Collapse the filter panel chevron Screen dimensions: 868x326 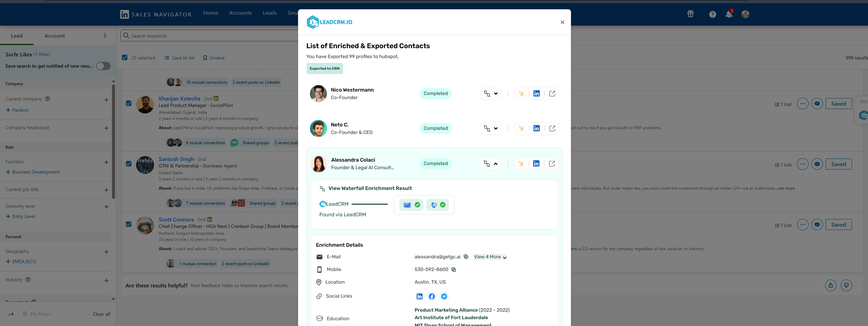pyautogui.click(x=105, y=36)
